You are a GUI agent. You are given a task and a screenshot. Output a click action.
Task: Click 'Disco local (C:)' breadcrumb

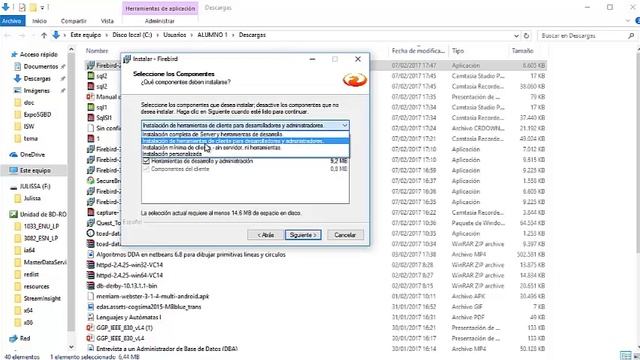[132, 35]
